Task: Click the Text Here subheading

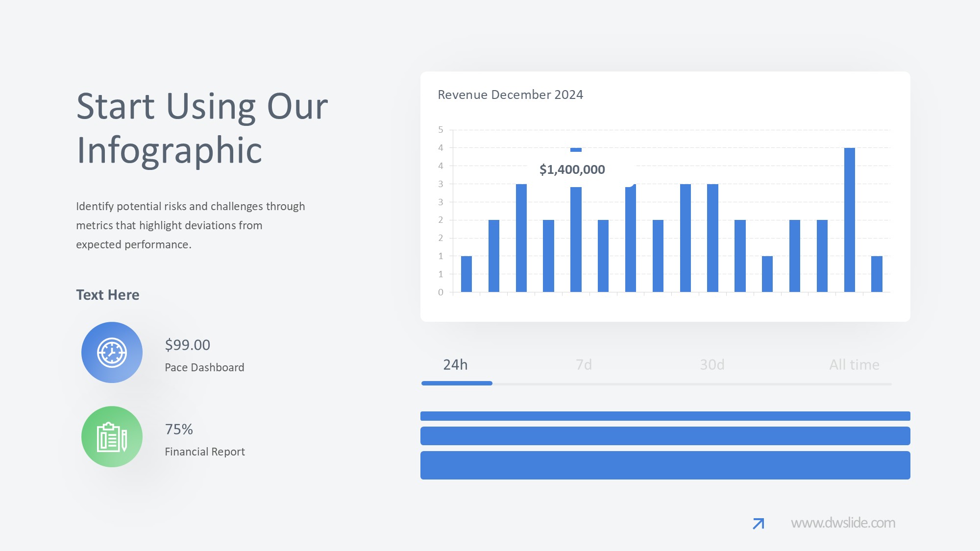Action: coord(107,295)
